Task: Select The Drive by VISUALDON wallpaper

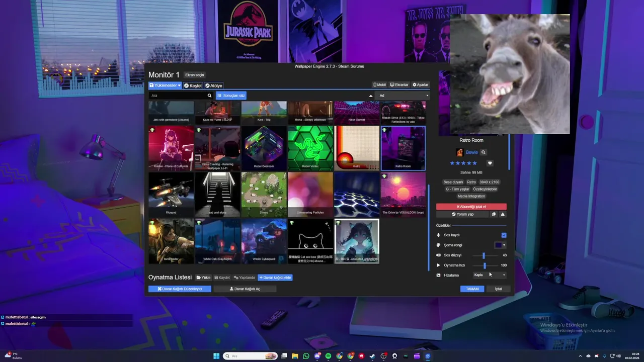Action: click(x=403, y=194)
